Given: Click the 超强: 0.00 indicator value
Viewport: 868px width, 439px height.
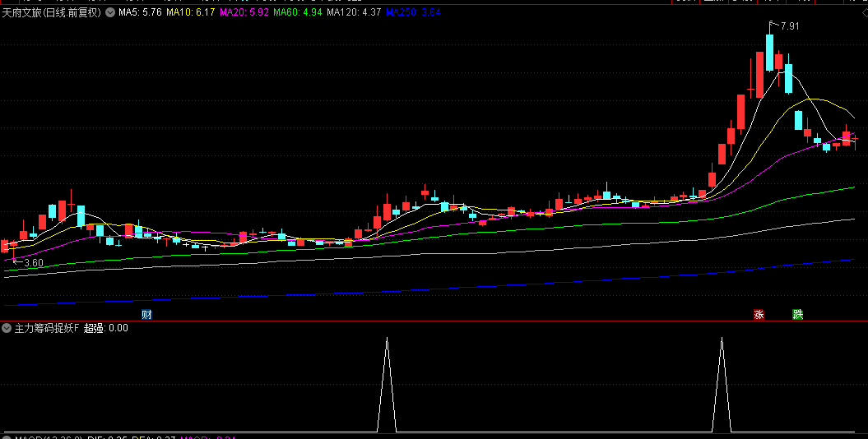Looking at the screenshot, I should [106, 328].
